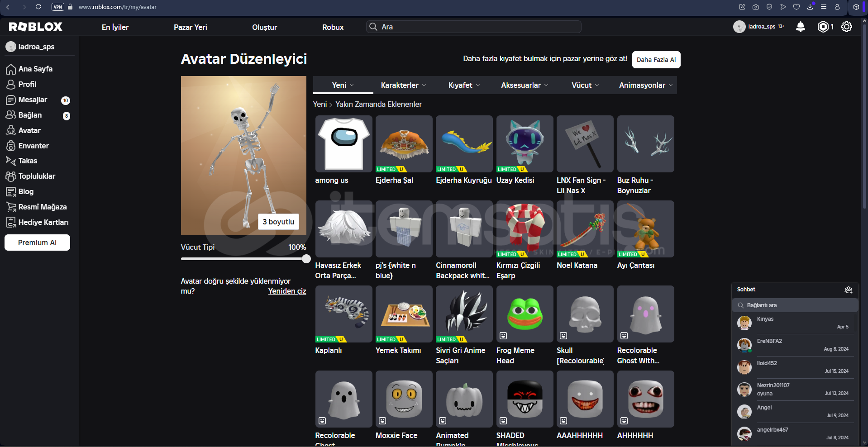Image resolution: width=868 pixels, height=447 pixels.
Task: Open the settings gear icon
Action: (x=847, y=27)
